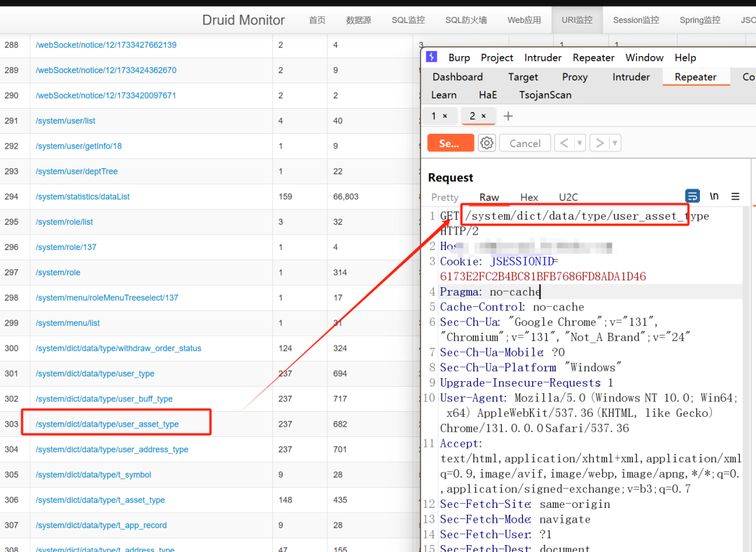Go back to previous request in history

click(x=564, y=143)
